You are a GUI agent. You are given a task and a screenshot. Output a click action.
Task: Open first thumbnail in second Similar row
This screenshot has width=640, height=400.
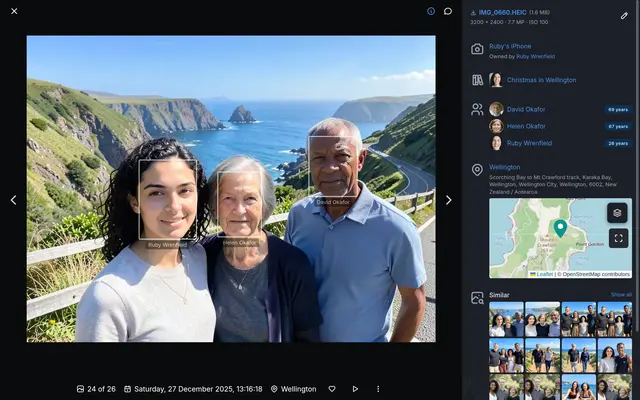506,356
